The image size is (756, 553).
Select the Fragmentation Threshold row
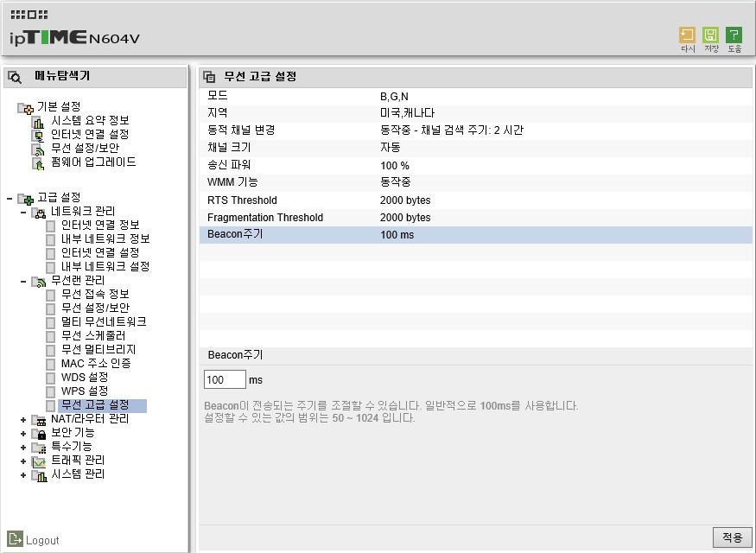click(475, 218)
